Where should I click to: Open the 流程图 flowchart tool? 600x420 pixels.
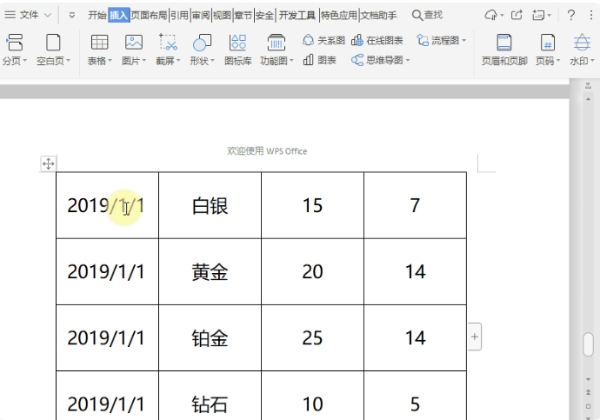(x=441, y=40)
